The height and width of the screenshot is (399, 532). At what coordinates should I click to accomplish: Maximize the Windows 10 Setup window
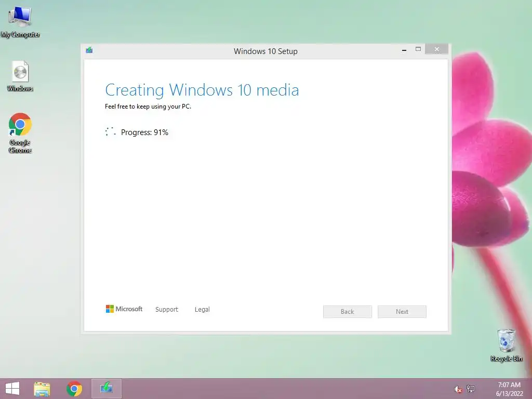click(x=418, y=49)
